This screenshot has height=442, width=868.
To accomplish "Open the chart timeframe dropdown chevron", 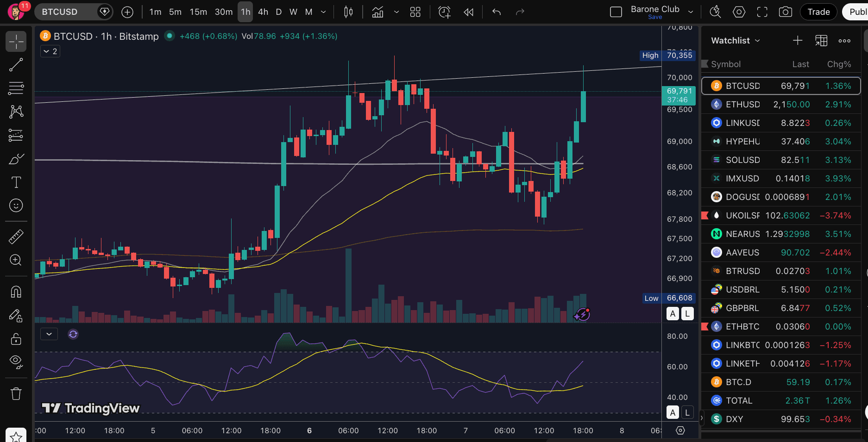I will [323, 12].
